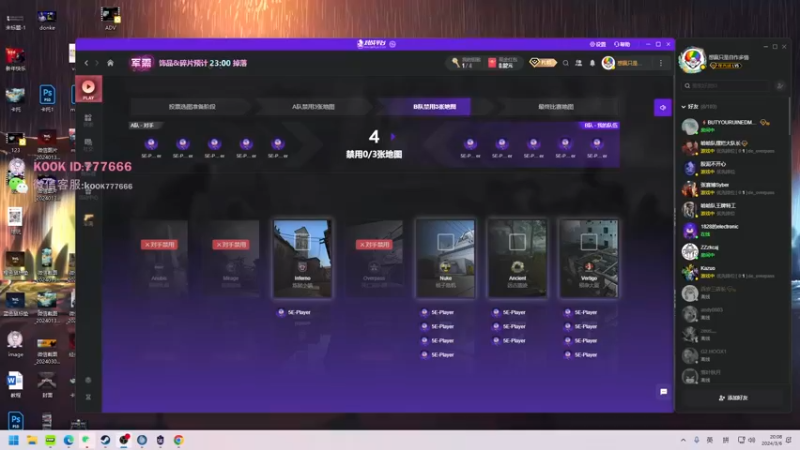This screenshot has height=450, width=800.
Task: Open the notification bell
Action: pyautogui.click(x=592, y=63)
